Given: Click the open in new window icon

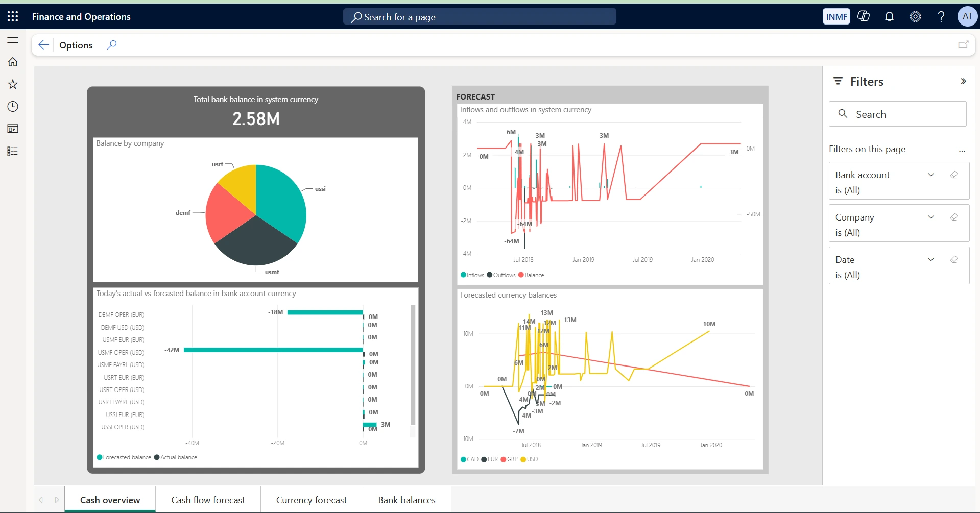Looking at the screenshot, I should click(963, 45).
